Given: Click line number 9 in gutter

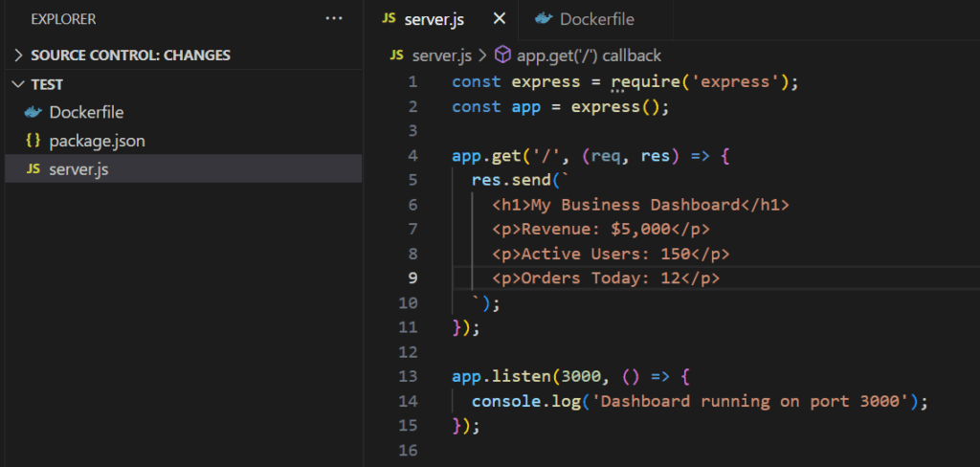Looking at the screenshot, I should [412, 278].
